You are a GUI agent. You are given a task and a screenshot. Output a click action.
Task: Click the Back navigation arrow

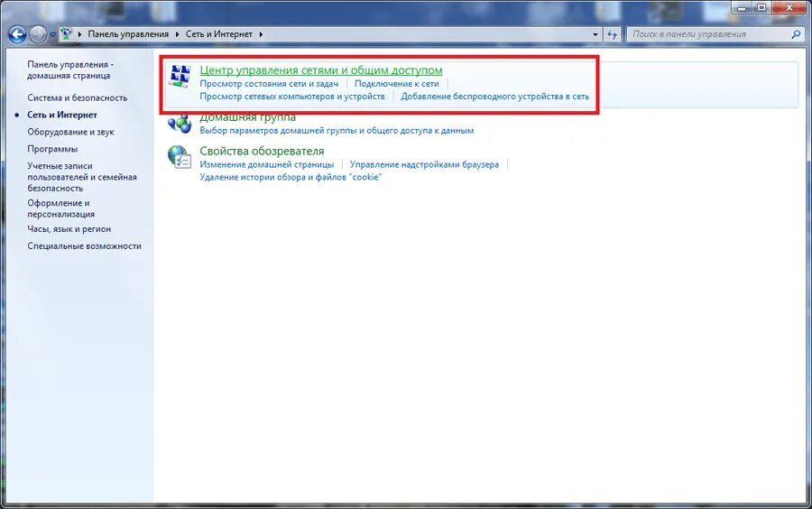[17, 34]
